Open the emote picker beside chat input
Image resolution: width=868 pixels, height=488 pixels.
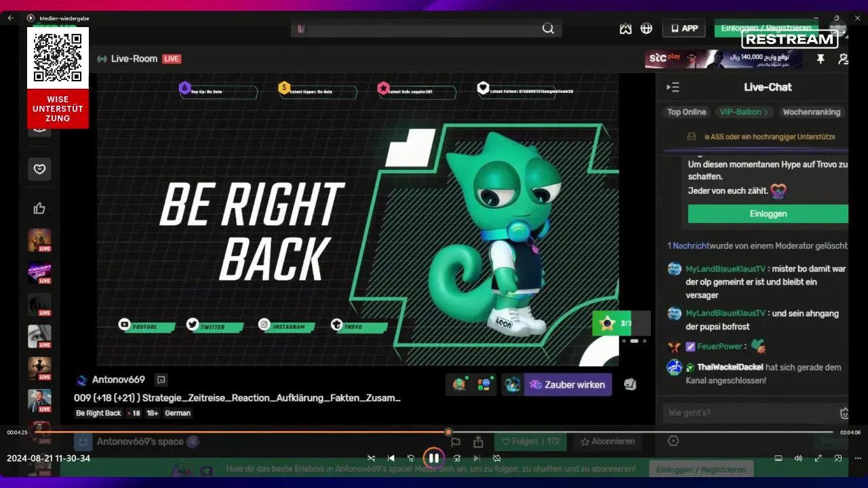tap(844, 413)
